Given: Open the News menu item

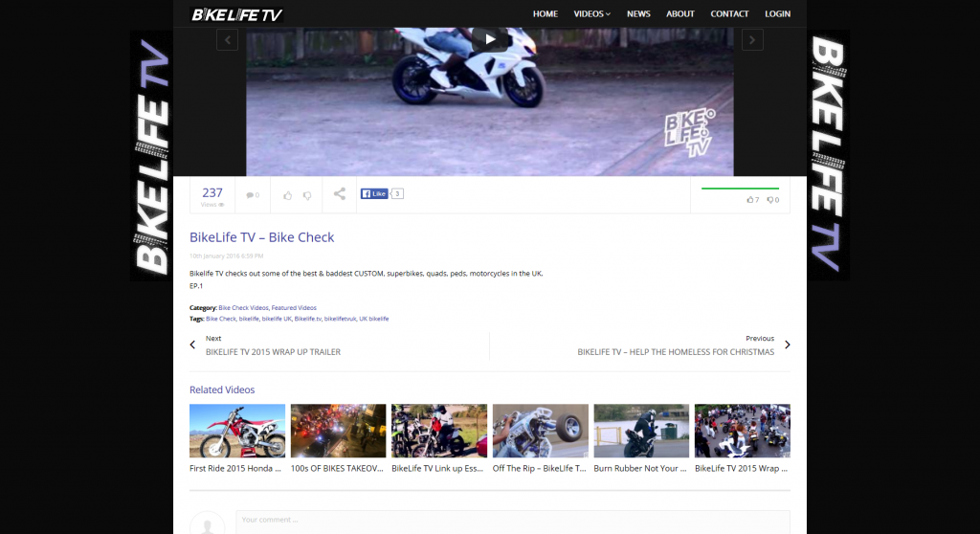Looking at the screenshot, I should pos(638,14).
